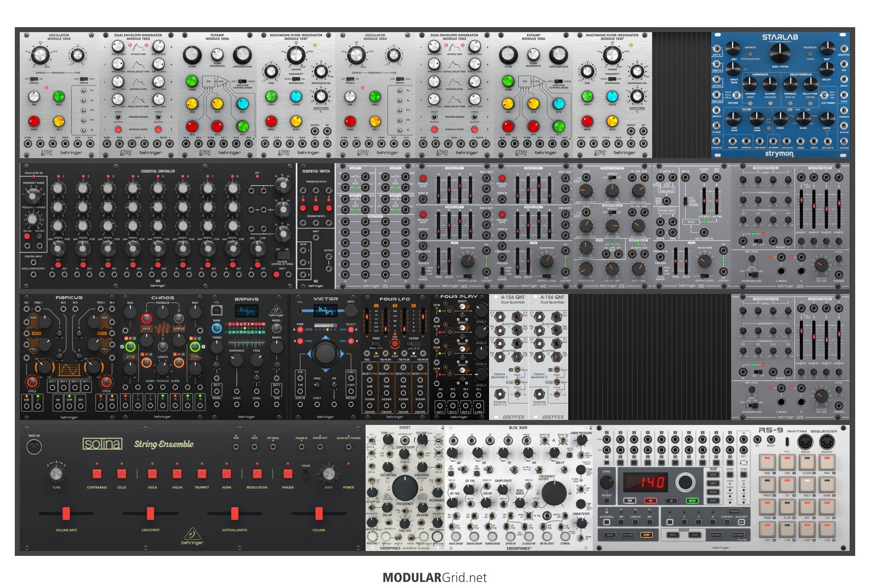Click the RS-9 SAVE edit button

click(x=713, y=474)
